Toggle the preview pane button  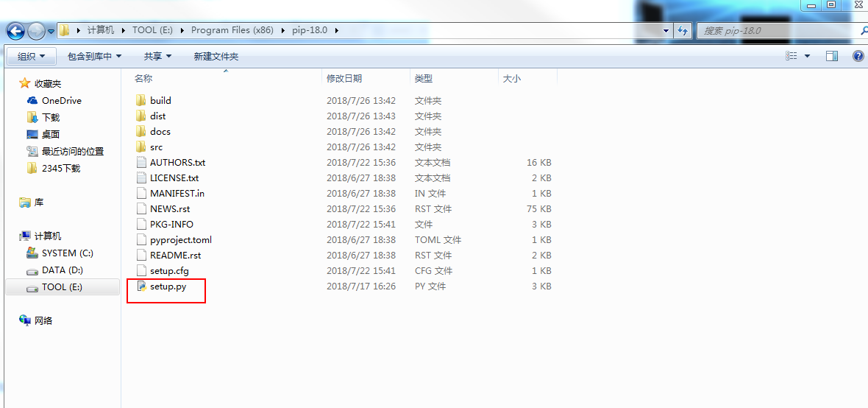[832, 56]
